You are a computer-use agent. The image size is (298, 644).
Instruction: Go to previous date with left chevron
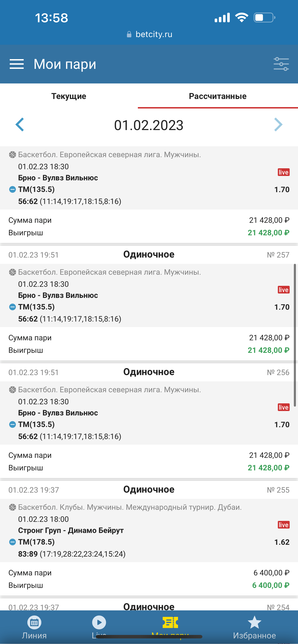click(x=20, y=124)
